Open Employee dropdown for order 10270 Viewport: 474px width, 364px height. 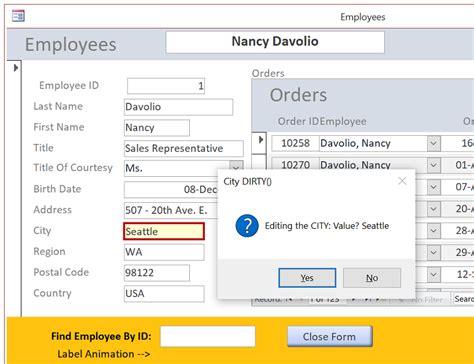pyautogui.click(x=433, y=165)
